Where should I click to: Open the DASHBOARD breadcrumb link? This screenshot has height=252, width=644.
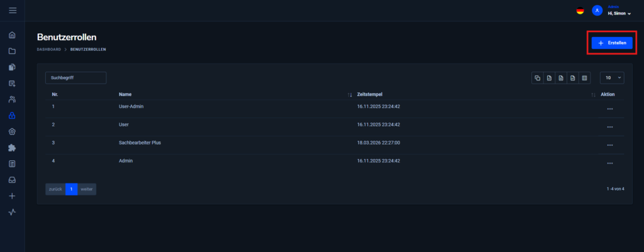coord(49,49)
